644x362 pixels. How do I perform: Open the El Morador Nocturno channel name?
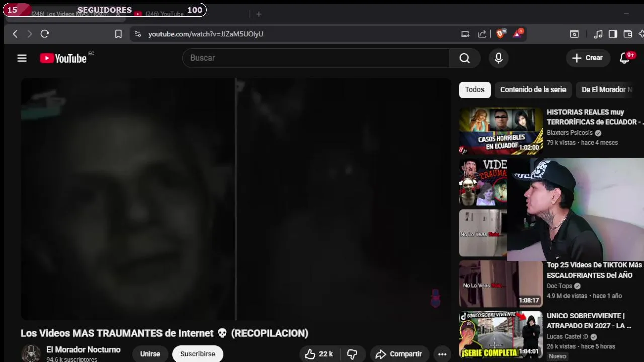click(84, 350)
